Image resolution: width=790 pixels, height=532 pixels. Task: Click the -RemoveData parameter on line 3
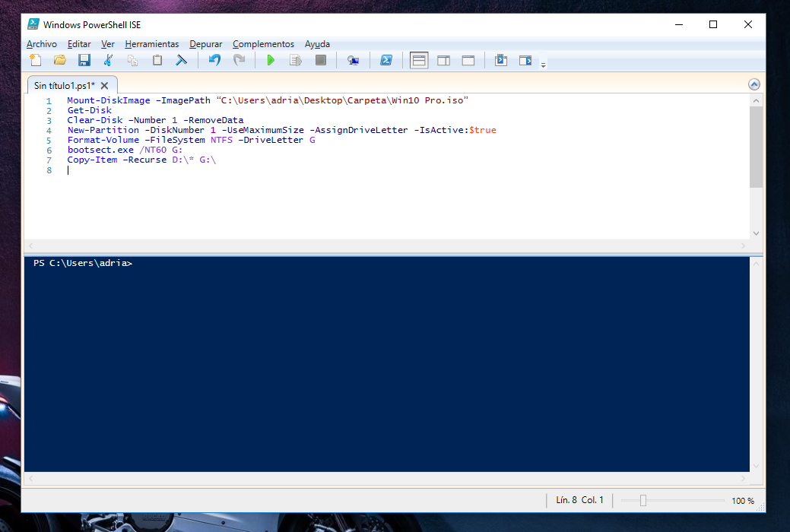[214, 120]
